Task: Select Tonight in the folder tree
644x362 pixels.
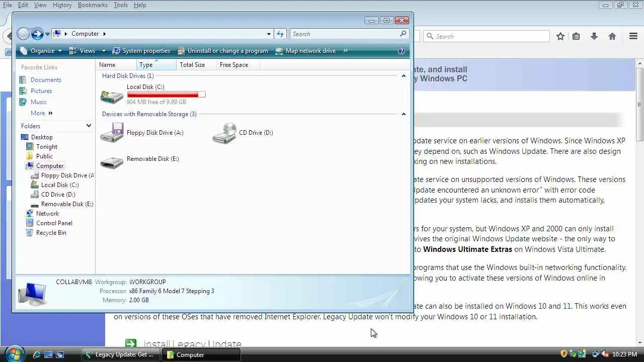Action: (47, 147)
